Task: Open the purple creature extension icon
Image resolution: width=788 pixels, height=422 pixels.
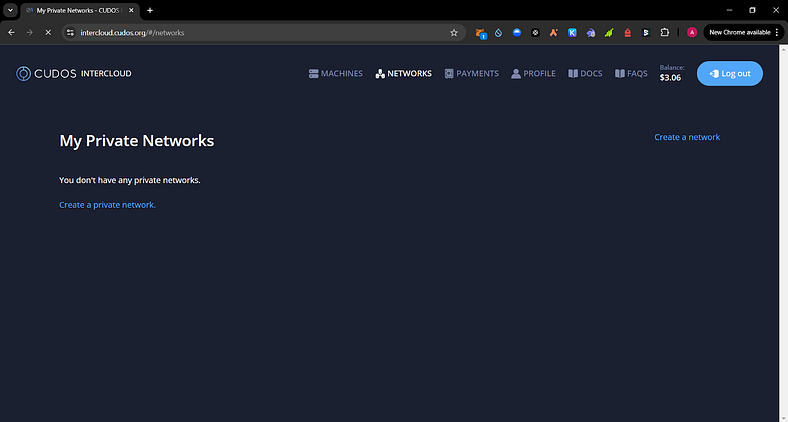Action: [x=591, y=33]
